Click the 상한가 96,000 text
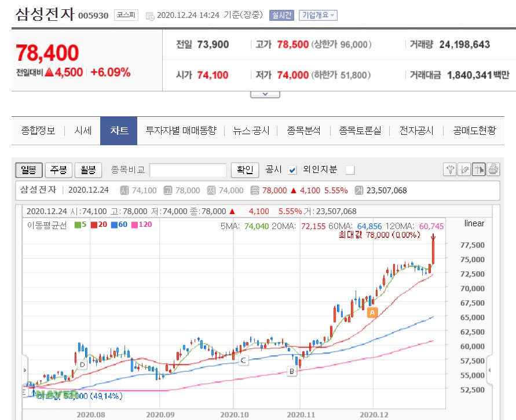 341,45
